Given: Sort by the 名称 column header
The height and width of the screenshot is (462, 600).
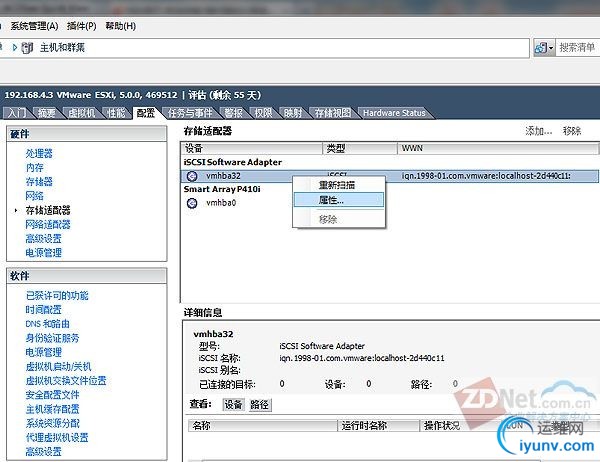Looking at the screenshot, I should click(x=262, y=426).
